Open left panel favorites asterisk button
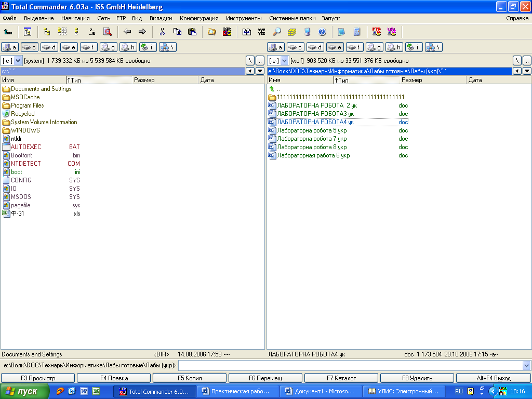Image resolution: width=532 pixels, height=399 pixels. 250,71
